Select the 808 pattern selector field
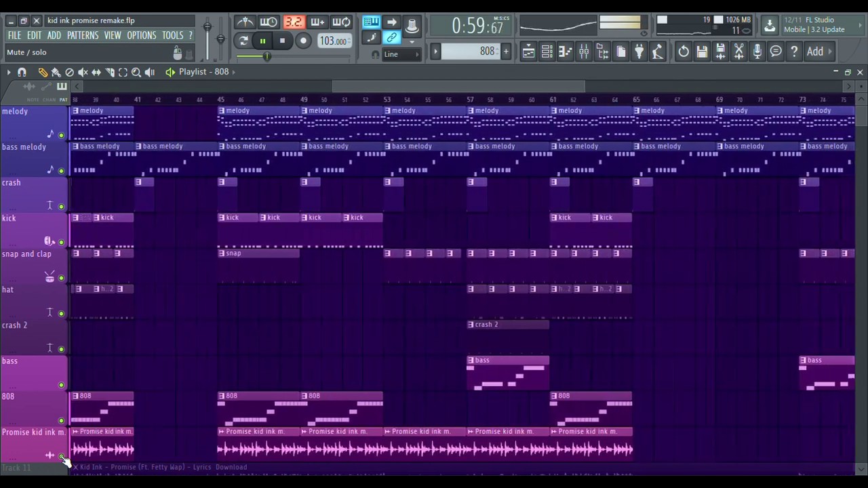The width and height of the screenshot is (868, 488). pyautogui.click(x=471, y=52)
